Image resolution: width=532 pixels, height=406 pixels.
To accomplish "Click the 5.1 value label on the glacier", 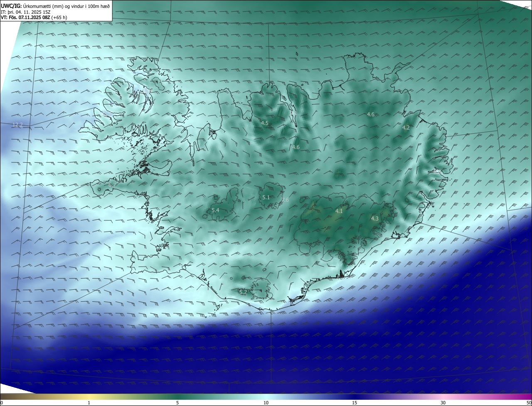I will (x=266, y=198).
